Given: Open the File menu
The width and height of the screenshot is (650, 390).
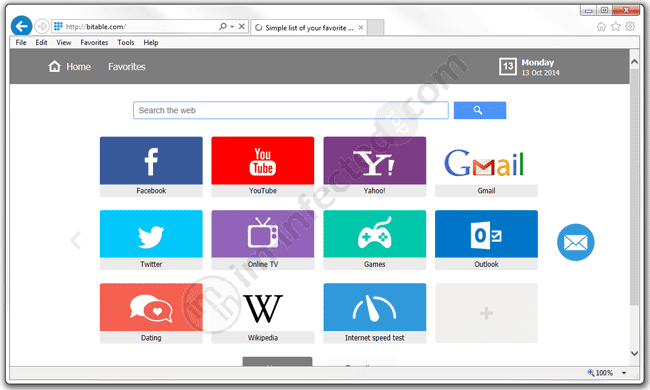Looking at the screenshot, I should [x=21, y=42].
